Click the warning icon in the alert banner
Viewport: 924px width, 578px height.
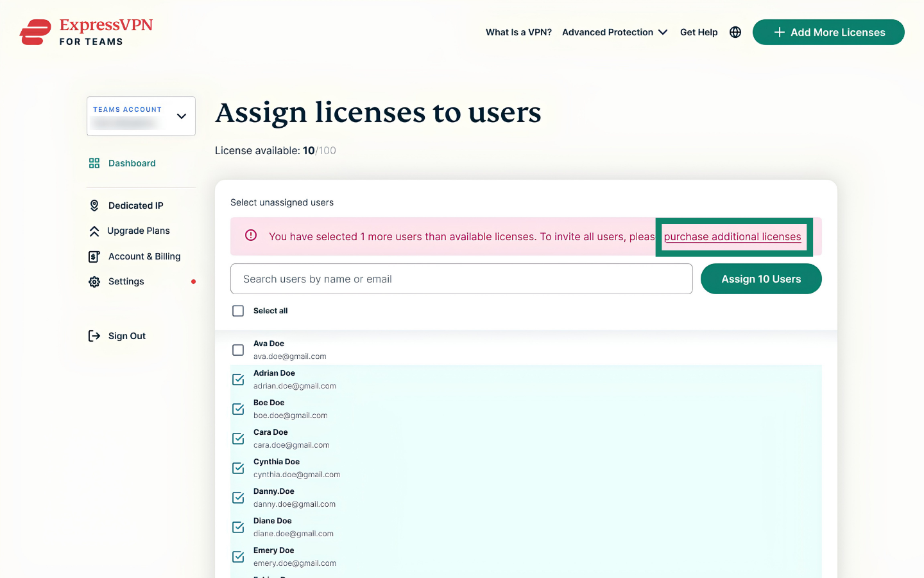[x=251, y=235]
